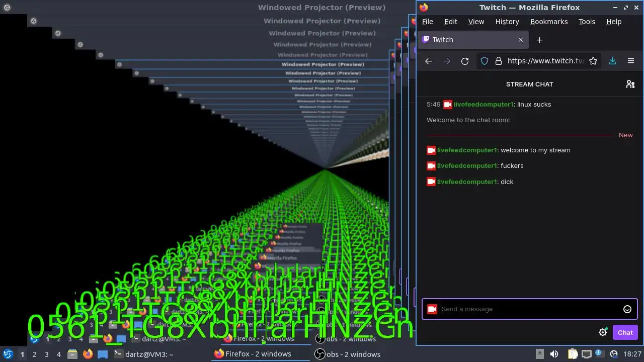Open the View menu

pyautogui.click(x=476, y=22)
